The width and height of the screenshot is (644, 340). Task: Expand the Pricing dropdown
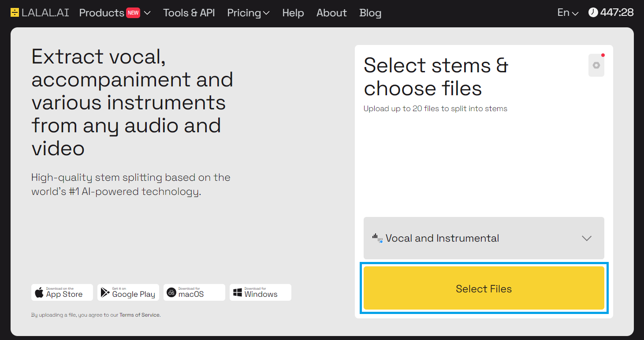(x=248, y=13)
